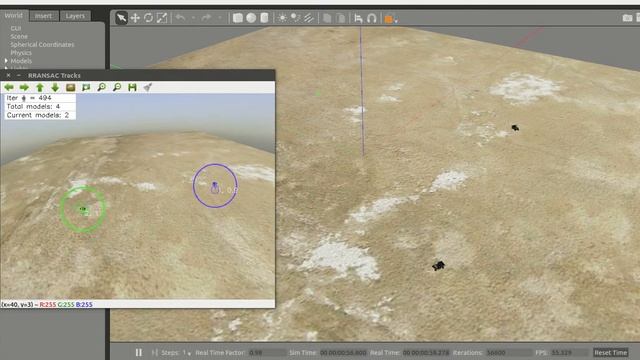Click the zoom x1 original size icon
640x360 pixels.
coord(71,87)
